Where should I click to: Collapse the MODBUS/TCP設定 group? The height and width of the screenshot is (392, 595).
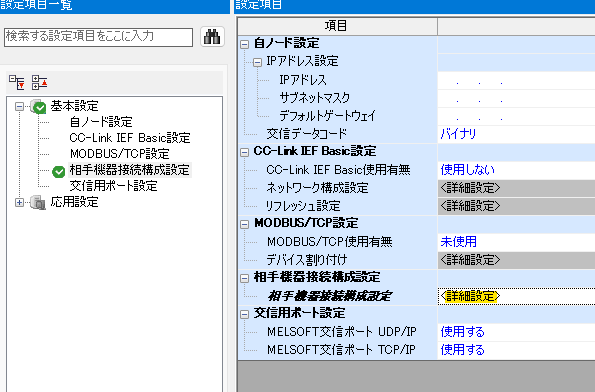245,224
